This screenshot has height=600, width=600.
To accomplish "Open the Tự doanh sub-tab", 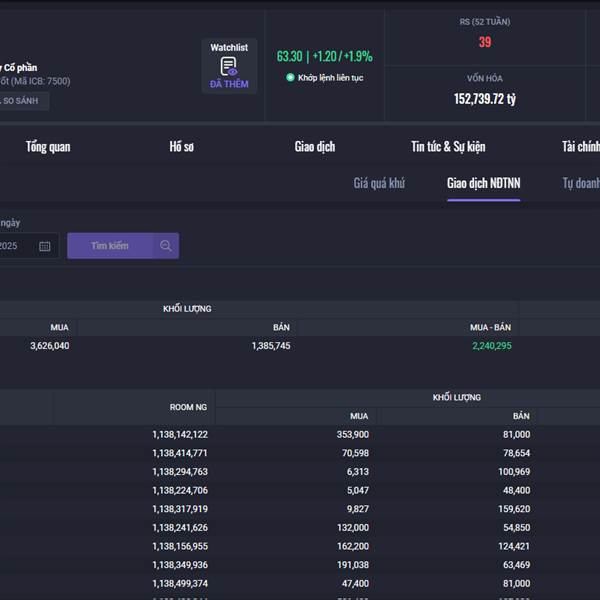I will click(x=580, y=183).
